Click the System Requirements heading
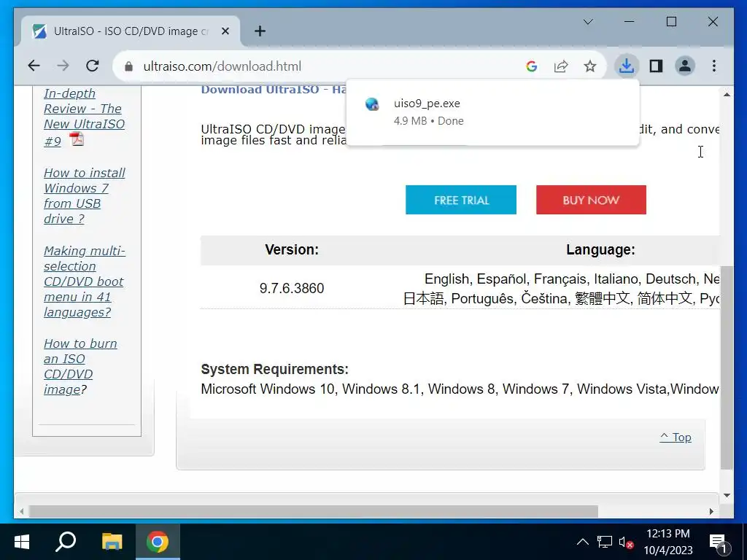Screen dimensions: 747x560 point(274,369)
